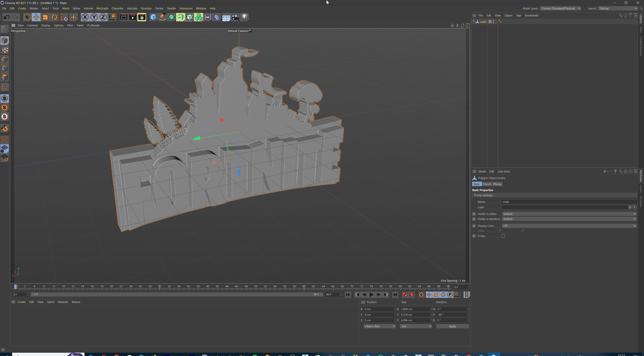The image size is (644, 356).
Task: Click the Undo arrow in the toolbar
Action: 7,17
